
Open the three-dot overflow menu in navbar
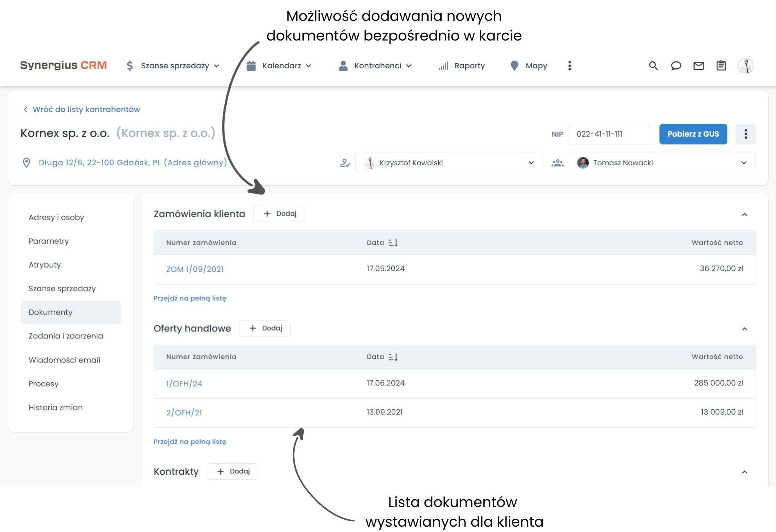[x=569, y=65]
